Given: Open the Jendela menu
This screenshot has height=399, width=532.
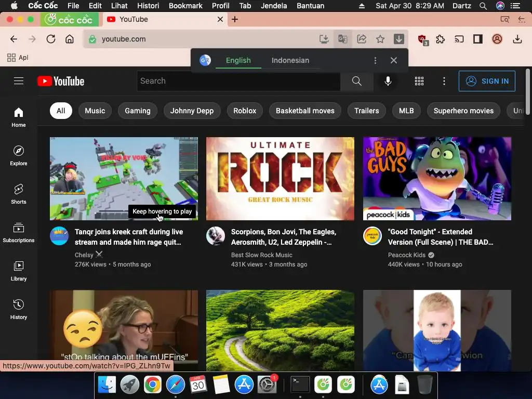Looking at the screenshot, I should click(274, 6).
